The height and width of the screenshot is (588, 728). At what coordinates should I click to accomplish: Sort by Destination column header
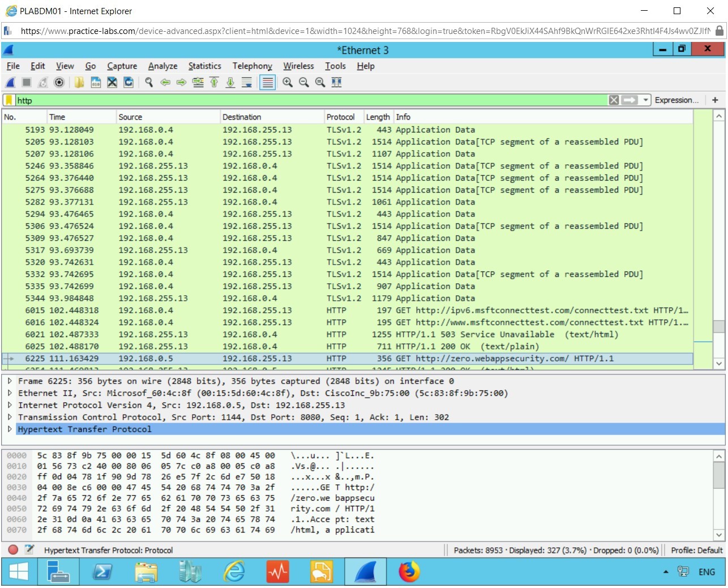coord(272,117)
